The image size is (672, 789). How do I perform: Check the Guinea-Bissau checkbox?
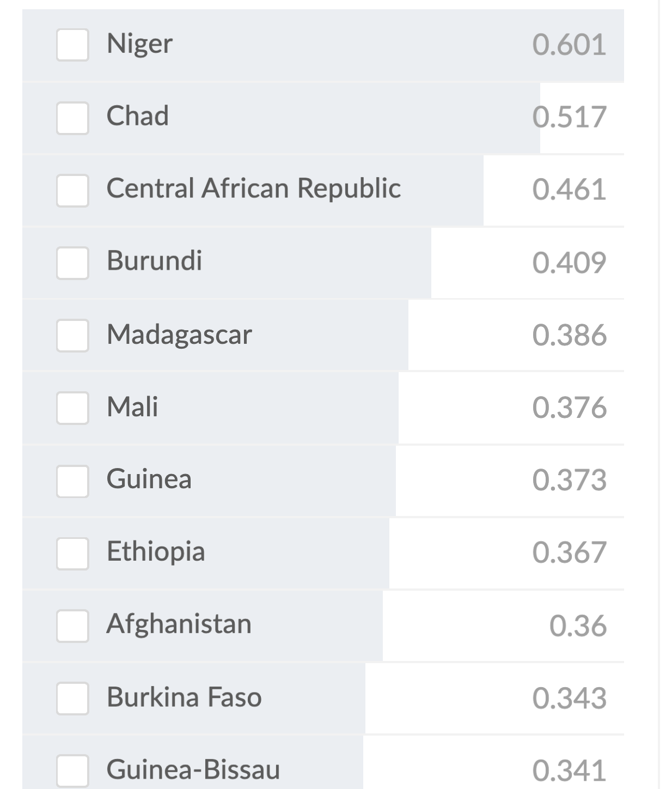[x=72, y=770]
